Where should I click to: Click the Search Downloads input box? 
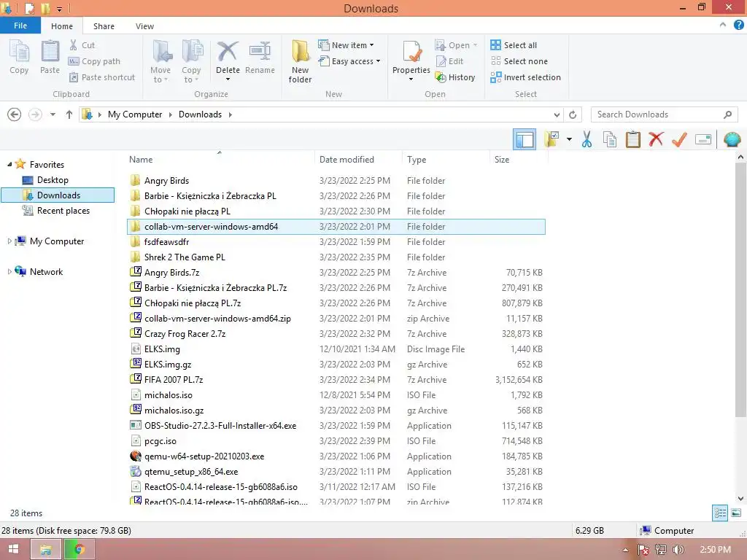point(664,114)
